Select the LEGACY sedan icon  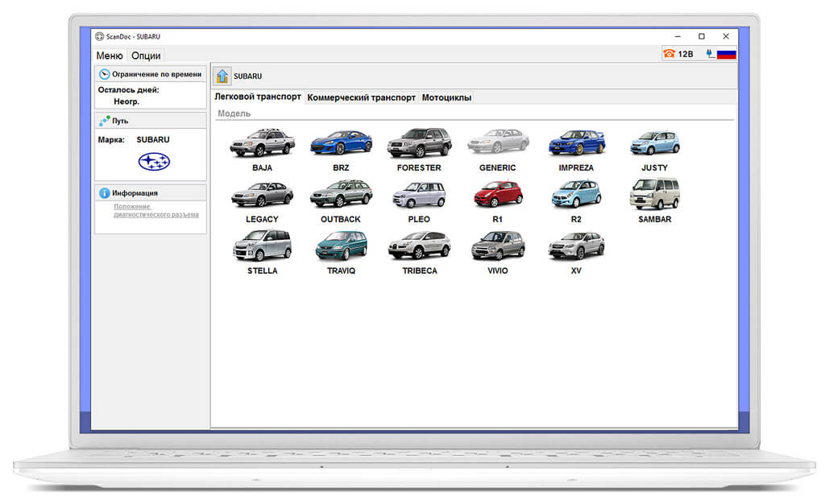[262, 194]
